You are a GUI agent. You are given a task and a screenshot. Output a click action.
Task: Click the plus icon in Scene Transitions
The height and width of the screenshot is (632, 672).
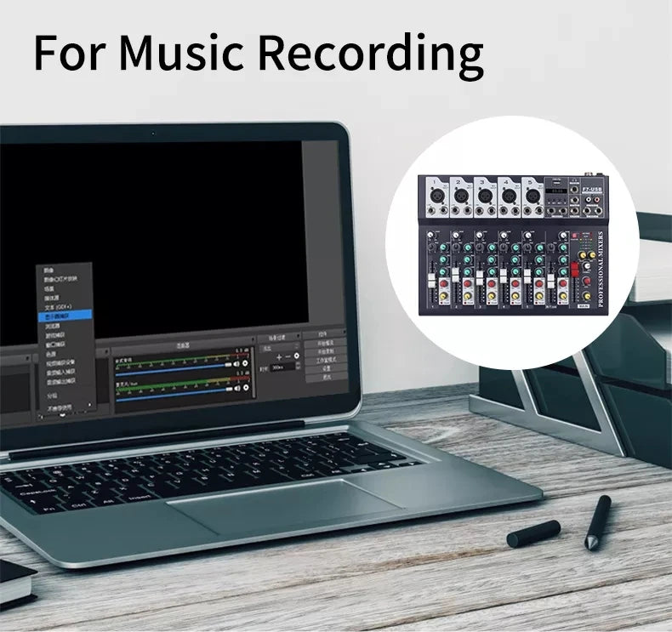point(278,356)
